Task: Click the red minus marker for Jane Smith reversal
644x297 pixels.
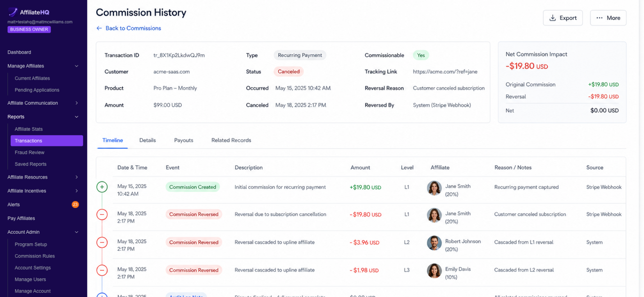Action: [x=102, y=214]
